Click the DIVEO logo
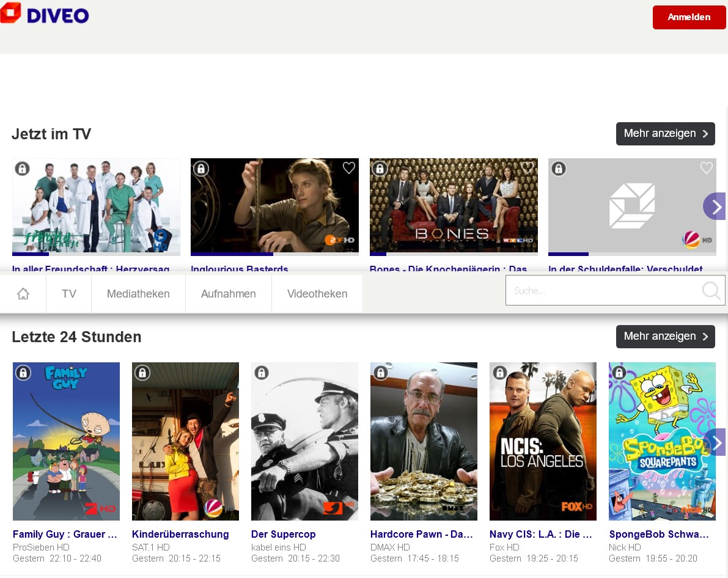Screen dimensions: 728x578 point(45,13)
